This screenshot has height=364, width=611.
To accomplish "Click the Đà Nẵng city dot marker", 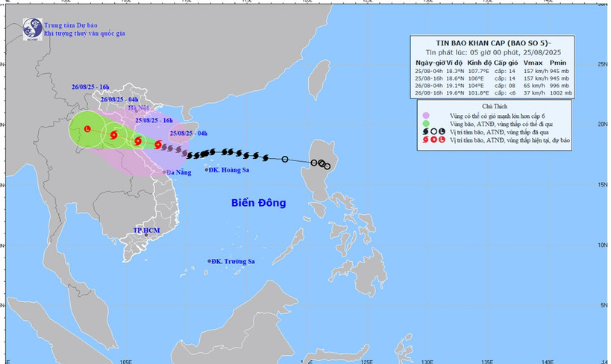I will [164, 172].
